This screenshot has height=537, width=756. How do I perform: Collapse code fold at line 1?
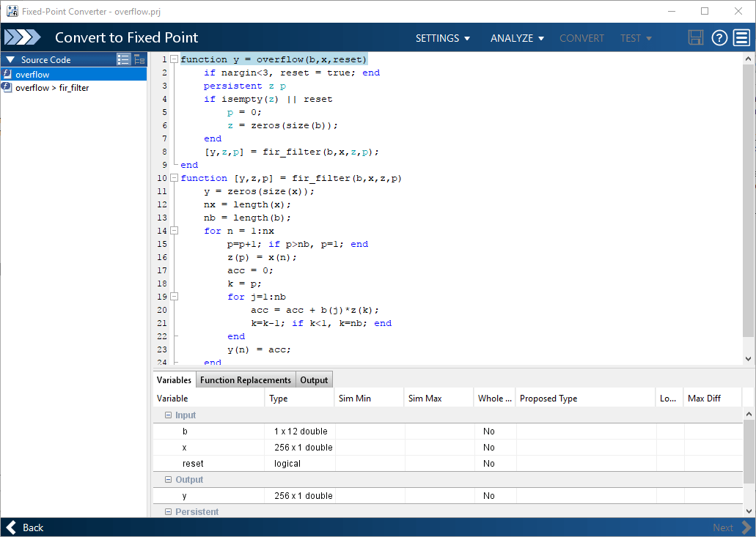(175, 59)
